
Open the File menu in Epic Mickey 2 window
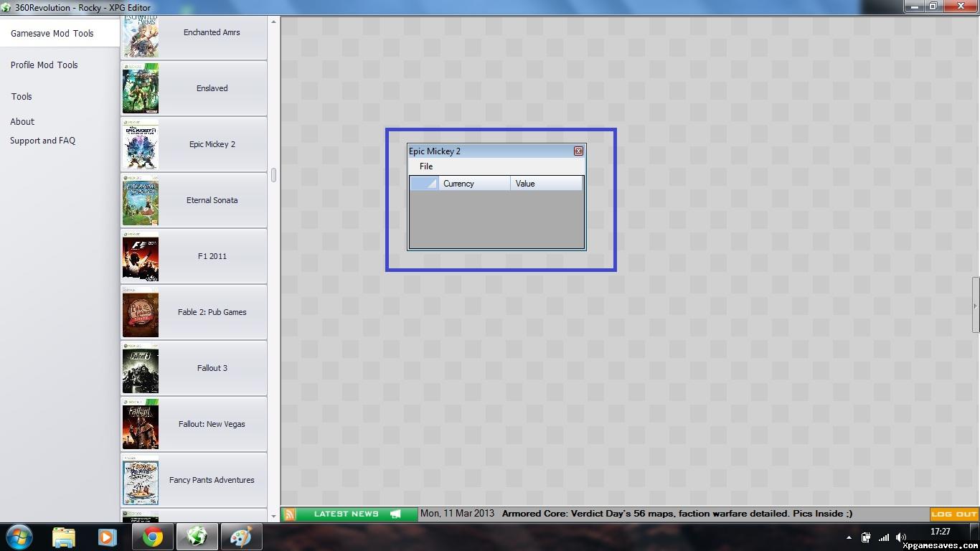click(426, 166)
